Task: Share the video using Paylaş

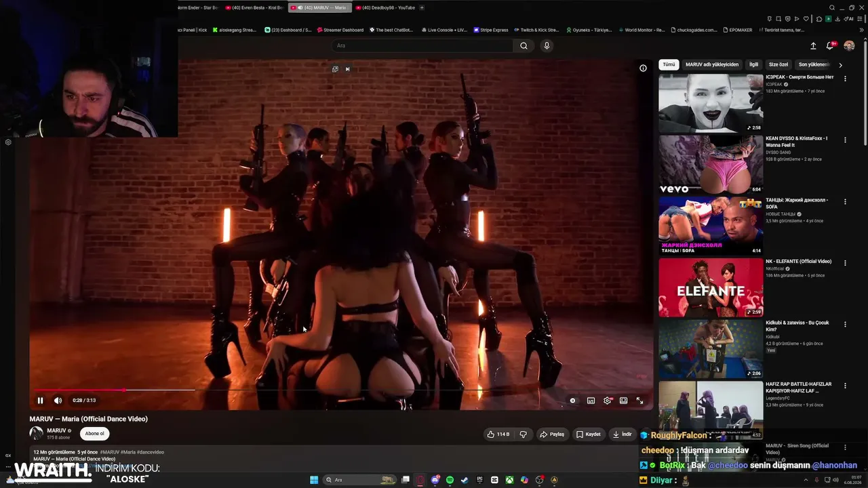Action: coord(552,434)
